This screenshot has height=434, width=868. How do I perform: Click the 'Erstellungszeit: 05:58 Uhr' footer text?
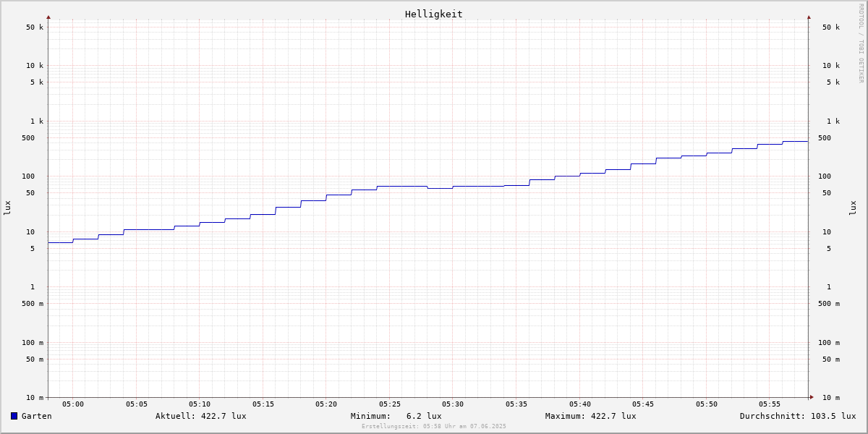click(433, 426)
